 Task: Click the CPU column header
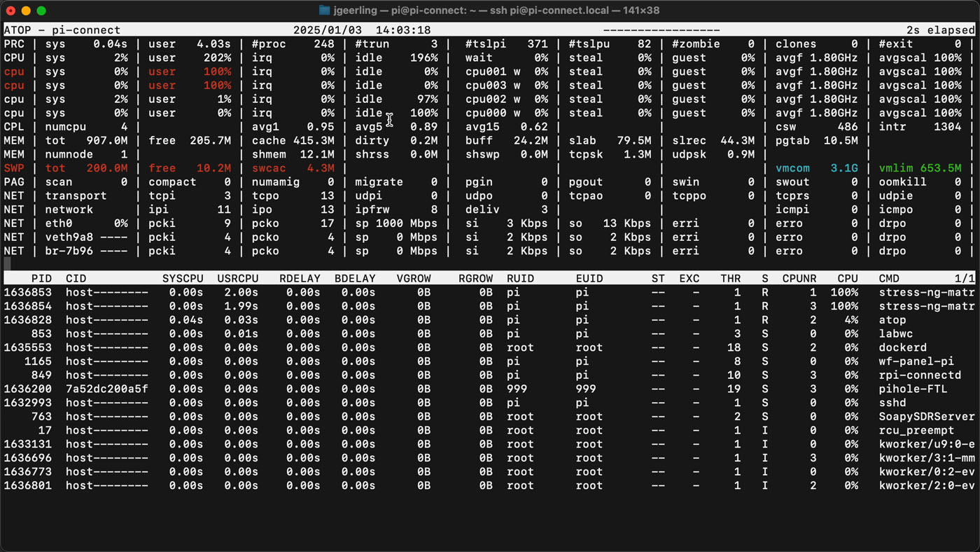pos(847,277)
